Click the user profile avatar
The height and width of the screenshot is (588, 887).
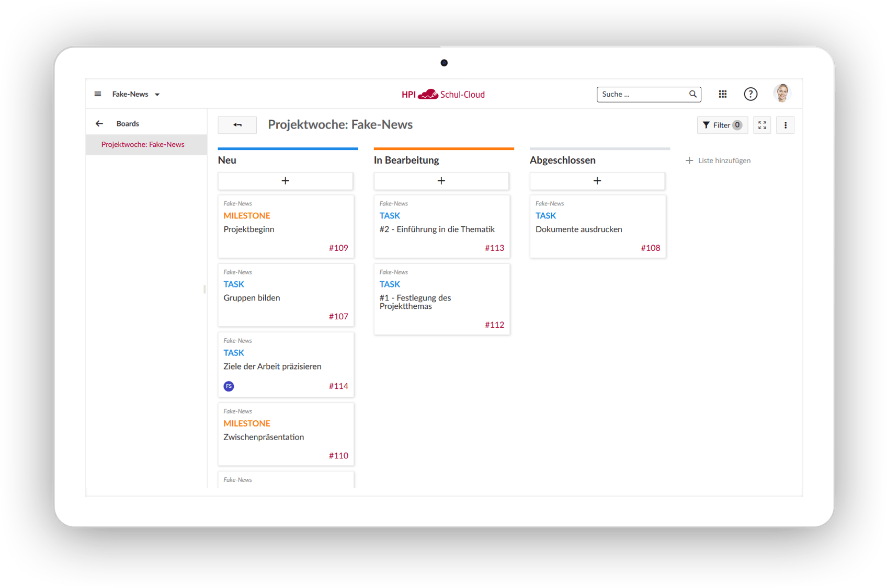tap(781, 94)
